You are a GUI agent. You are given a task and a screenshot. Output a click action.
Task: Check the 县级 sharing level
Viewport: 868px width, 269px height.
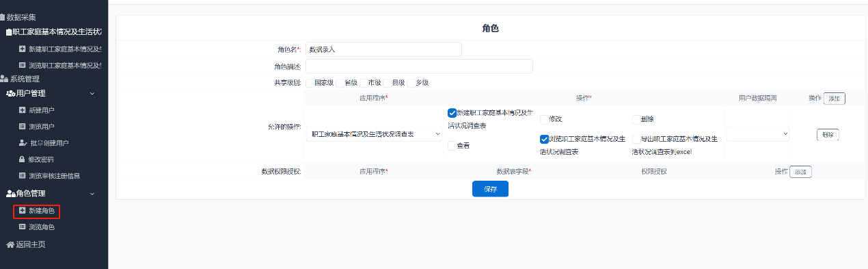[x=387, y=83]
